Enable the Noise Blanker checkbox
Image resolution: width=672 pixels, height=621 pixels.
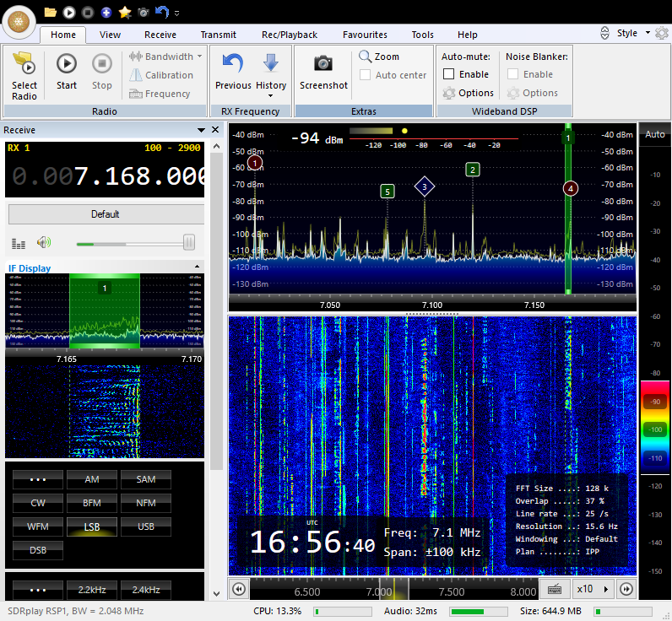pyautogui.click(x=512, y=74)
